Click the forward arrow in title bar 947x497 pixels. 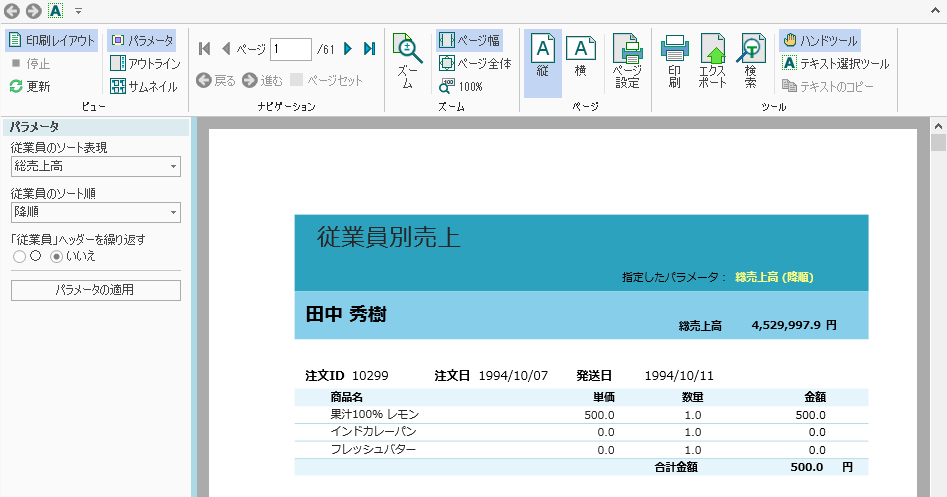(34, 11)
